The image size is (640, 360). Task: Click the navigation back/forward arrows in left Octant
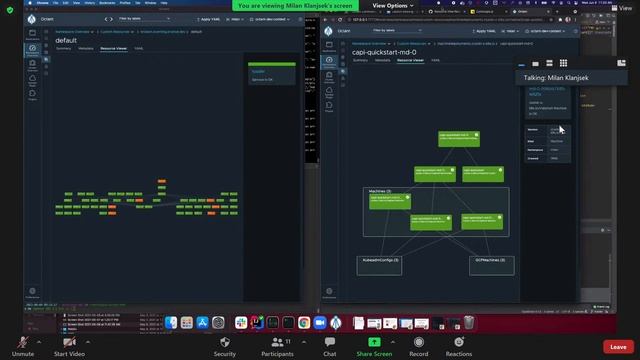109,19
